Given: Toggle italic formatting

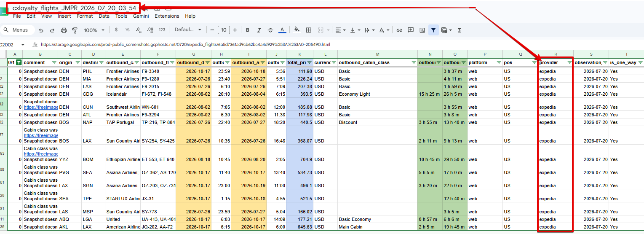Looking at the screenshot, I should (259, 30).
